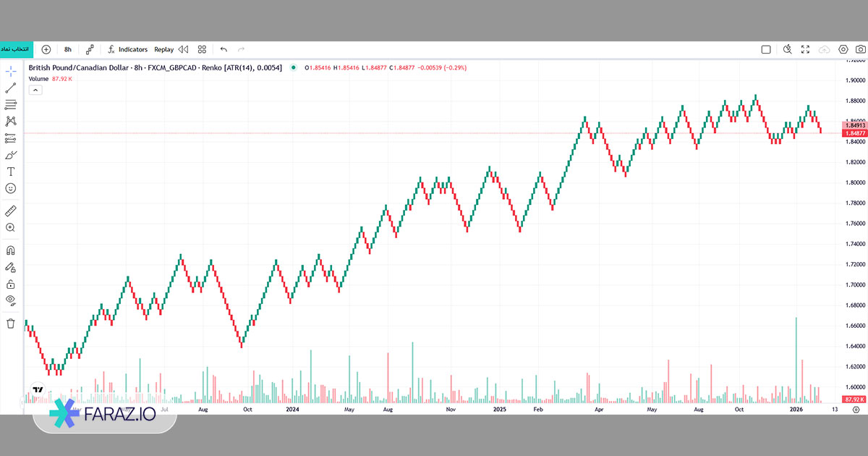Open the 8h timeframe dropdown
Screen dimensions: 868x456
(68, 49)
